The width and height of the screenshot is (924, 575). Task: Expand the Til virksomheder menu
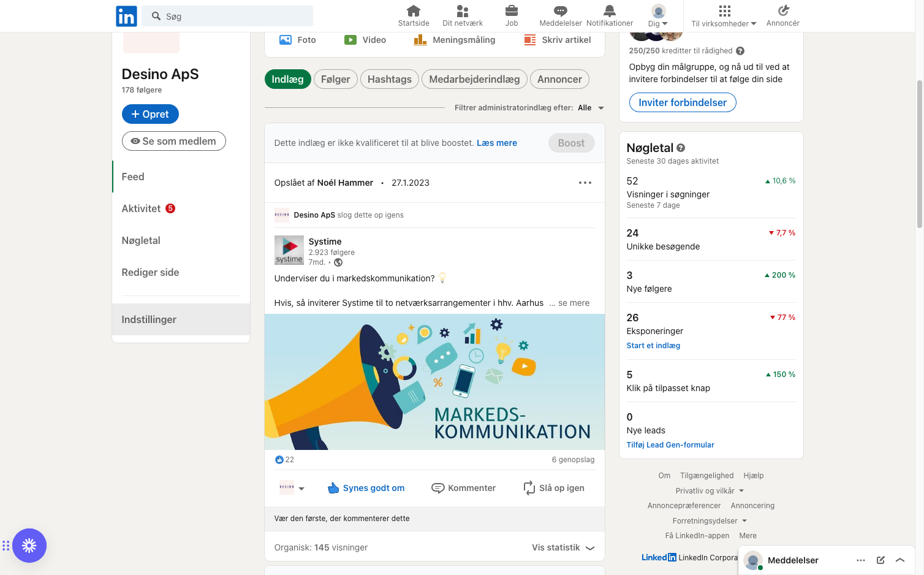[724, 16]
